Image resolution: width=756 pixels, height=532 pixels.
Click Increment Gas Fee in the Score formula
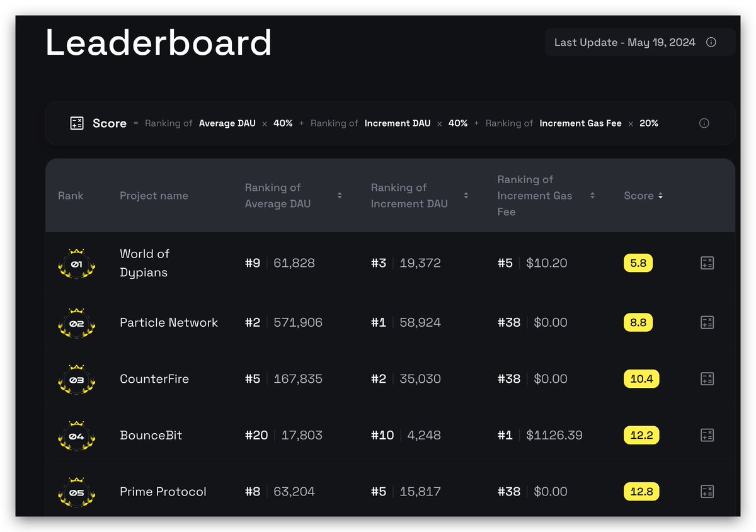click(581, 123)
